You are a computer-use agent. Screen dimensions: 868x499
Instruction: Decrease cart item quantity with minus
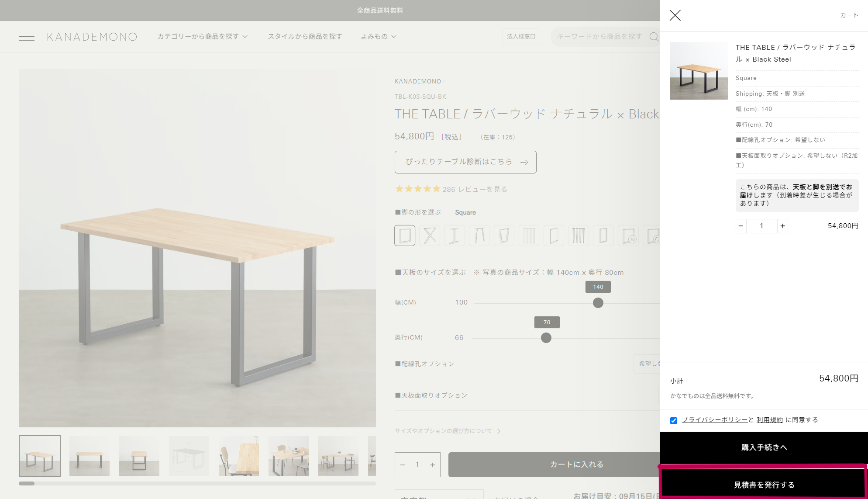point(741,226)
